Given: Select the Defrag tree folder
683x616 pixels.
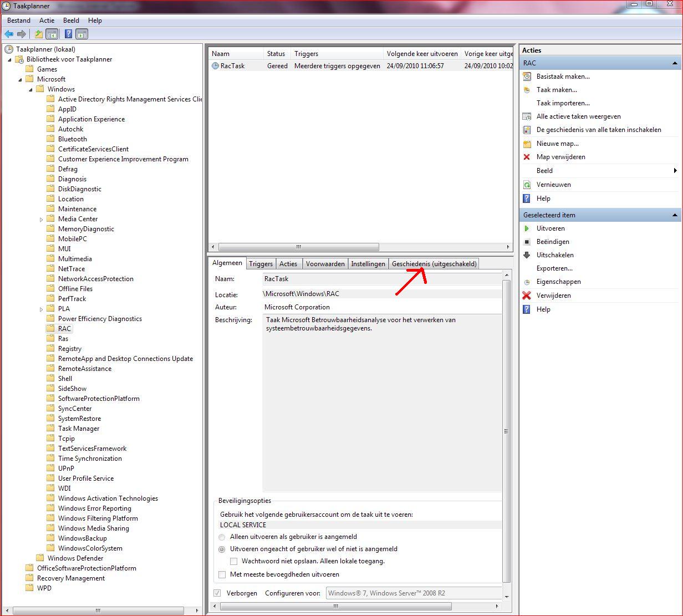Looking at the screenshot, I should pyautogui.click(x=68, y=169).
